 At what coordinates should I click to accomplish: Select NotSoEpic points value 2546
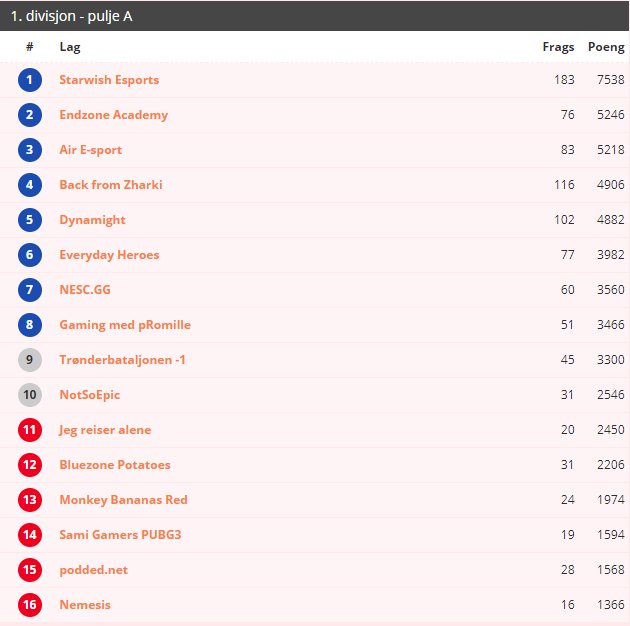pos(611,395)
